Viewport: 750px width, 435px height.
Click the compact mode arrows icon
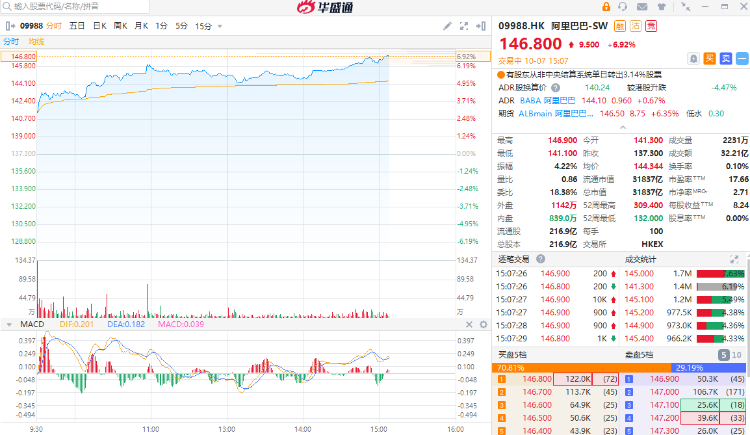tap(685, 7)
